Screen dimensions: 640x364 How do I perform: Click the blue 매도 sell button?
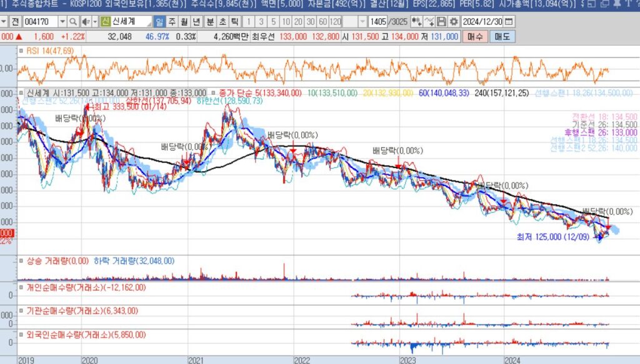pos(502,36)
